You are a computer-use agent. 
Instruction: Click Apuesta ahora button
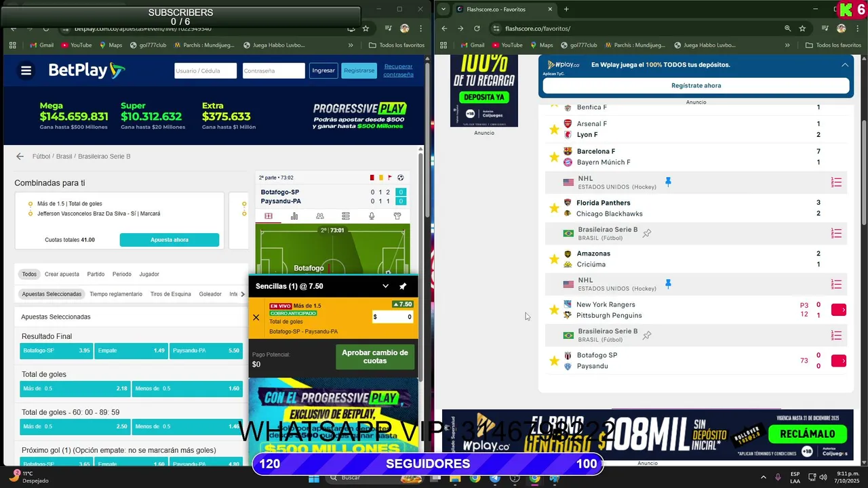(170, 240)
